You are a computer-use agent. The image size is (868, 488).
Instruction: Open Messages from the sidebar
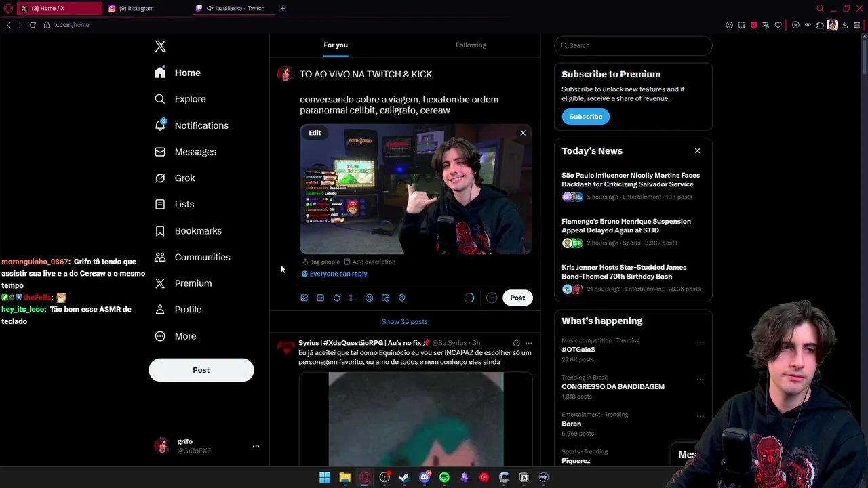(x=185, y=152)
